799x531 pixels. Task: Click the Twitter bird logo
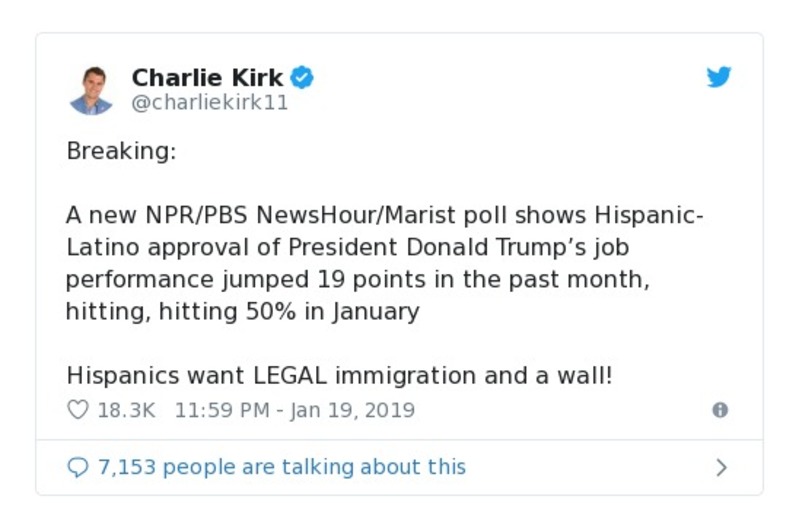point(719,77)
